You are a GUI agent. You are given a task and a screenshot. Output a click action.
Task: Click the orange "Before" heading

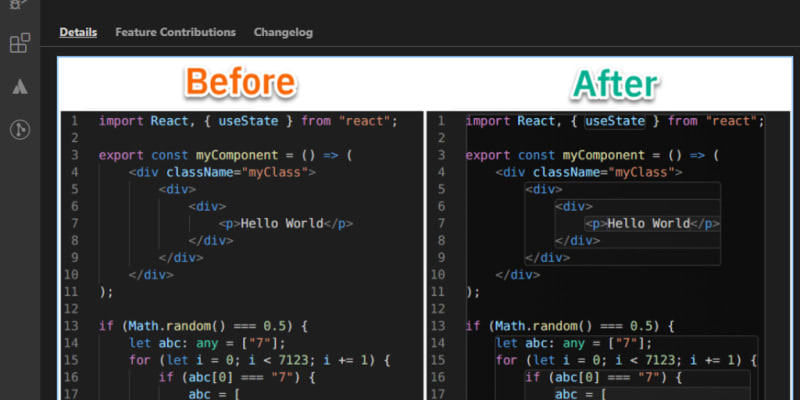pyautogui.click(x=241, y=82)
